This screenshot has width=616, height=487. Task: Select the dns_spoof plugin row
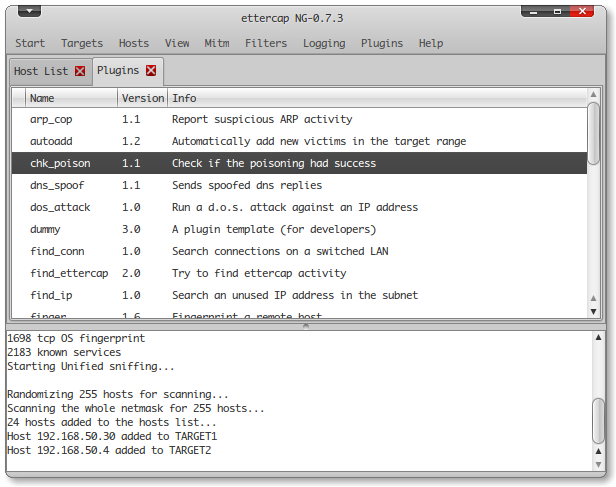299,185
